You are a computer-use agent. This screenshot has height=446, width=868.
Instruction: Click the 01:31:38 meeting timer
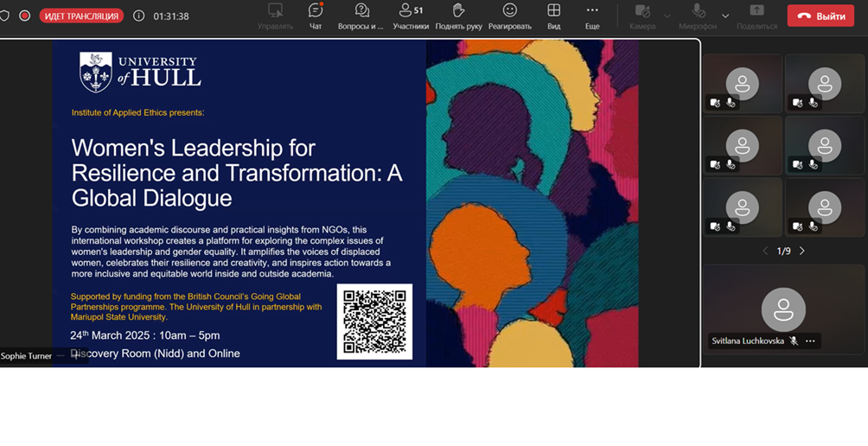coord(171,16)
